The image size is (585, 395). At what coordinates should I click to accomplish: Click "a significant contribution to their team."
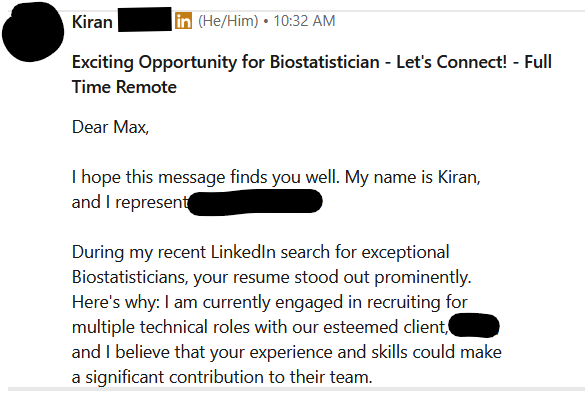[x=222, y=377]
